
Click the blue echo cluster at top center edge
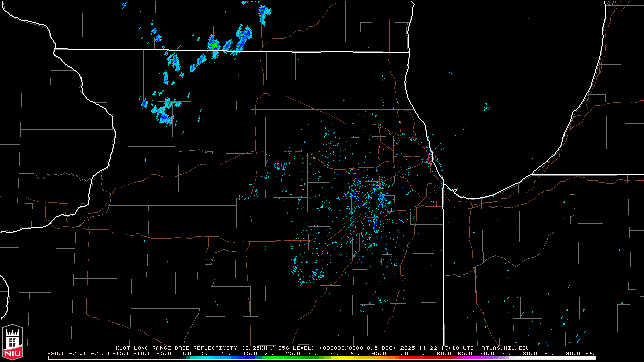click(264, 15)
